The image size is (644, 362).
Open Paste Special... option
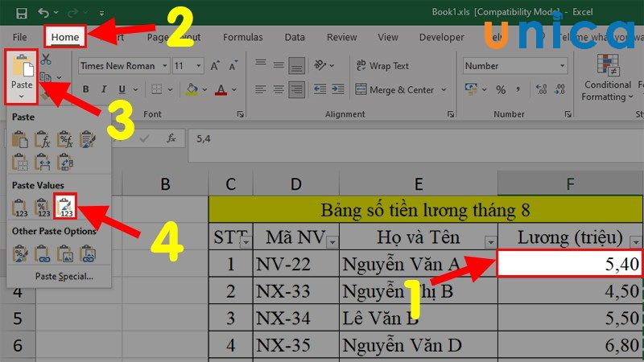(x=64, y=276)
